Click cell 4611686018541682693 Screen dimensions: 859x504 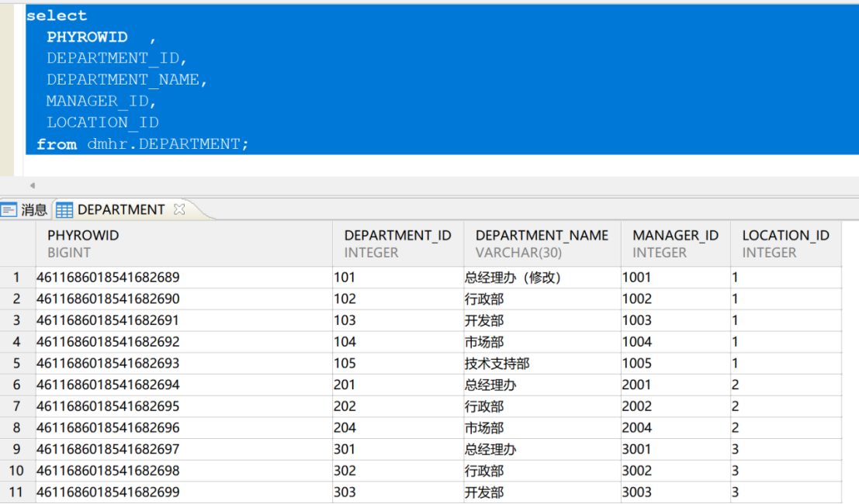184,364
